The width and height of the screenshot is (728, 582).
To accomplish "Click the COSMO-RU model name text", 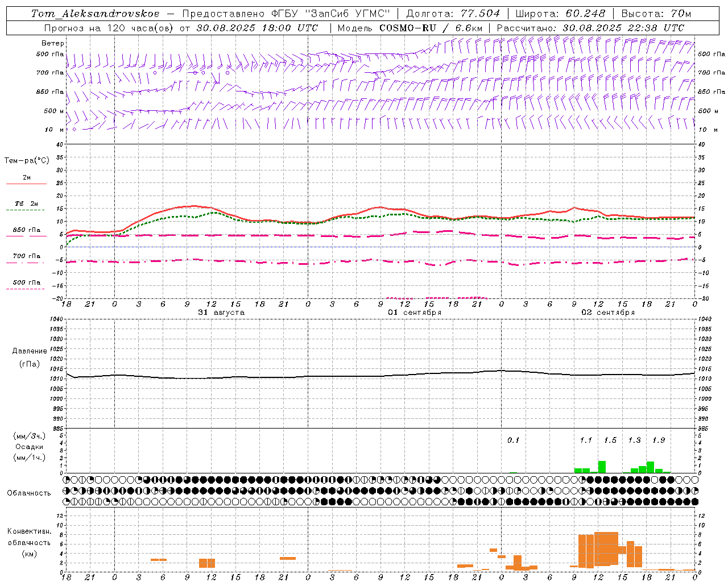I will pos(408,28).
